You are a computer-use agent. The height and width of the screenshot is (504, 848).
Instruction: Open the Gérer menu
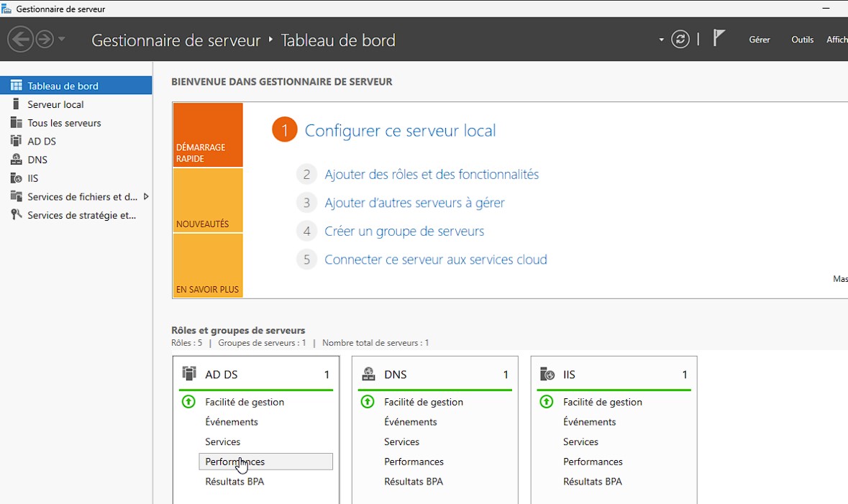[x=760, y=40]
